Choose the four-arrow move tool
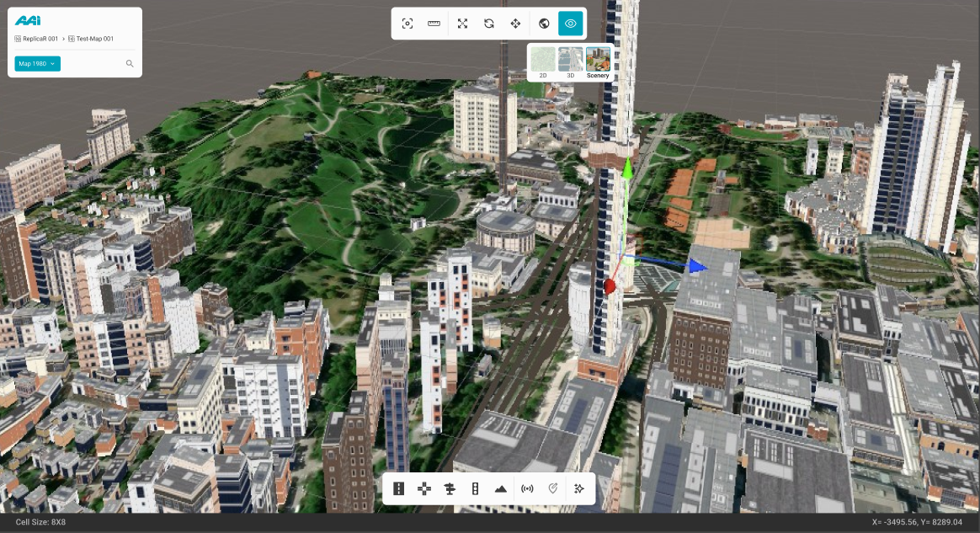This screenshot has width=980, height=533. click(x=515, y=24)
